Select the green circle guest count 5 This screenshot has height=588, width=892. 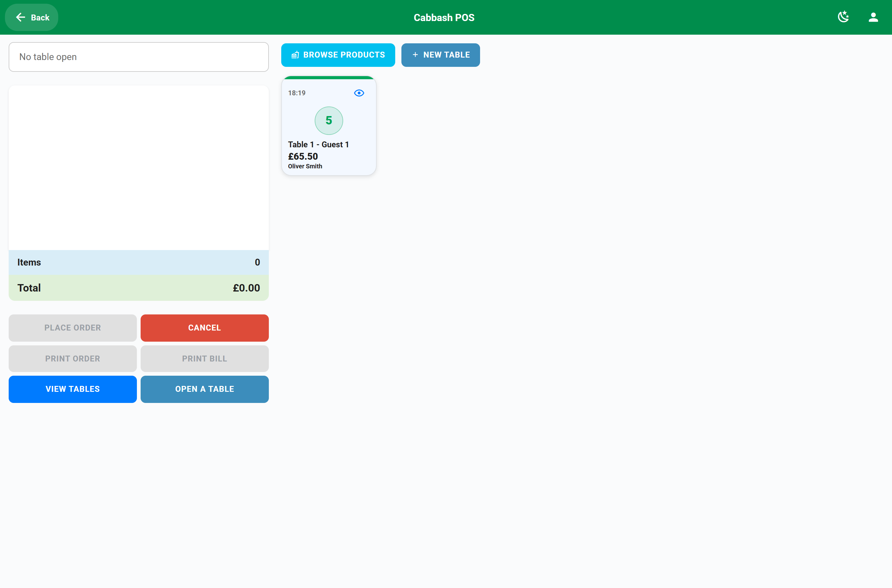(329, 120)
